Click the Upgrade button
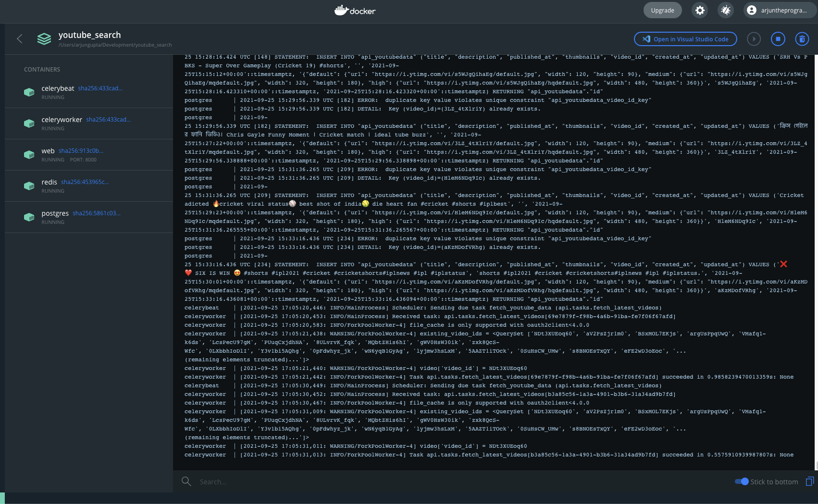This screenshot has width=818, height=504. coord(662,10)
